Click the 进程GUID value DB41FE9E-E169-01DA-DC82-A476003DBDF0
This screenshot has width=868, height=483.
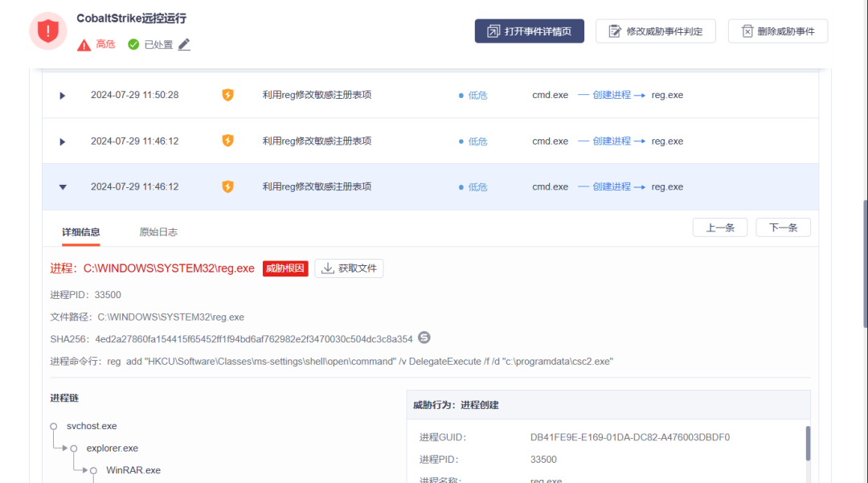coord(630,437)
